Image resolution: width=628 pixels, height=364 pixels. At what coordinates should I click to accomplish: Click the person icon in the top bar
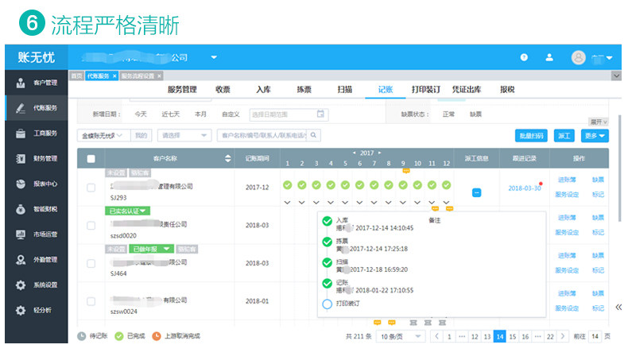pos(549,57)
